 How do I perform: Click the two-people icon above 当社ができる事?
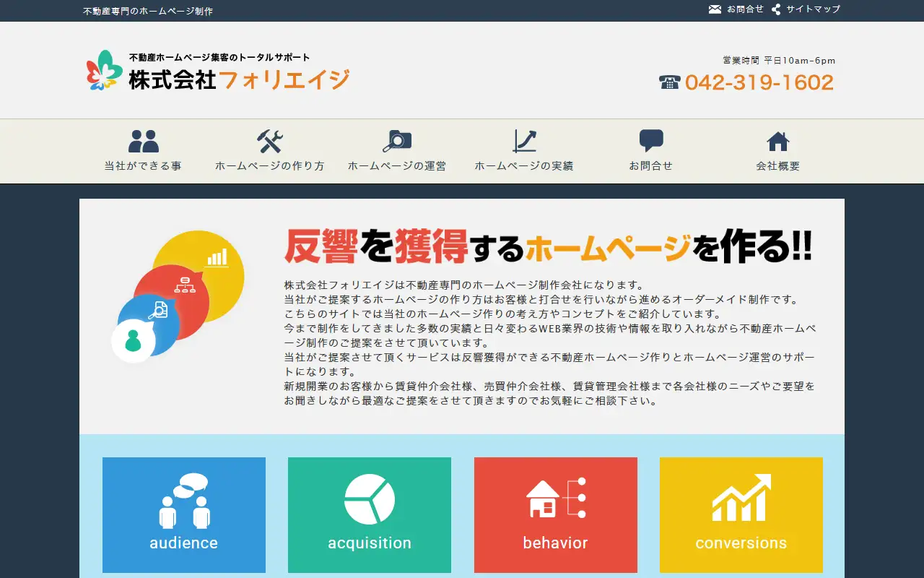point(143,141)
